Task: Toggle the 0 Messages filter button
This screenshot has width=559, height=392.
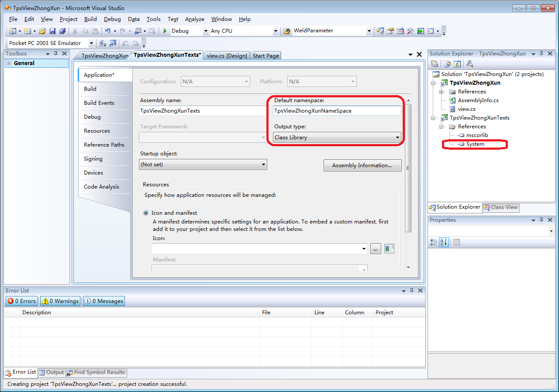Action: [104, 301]
